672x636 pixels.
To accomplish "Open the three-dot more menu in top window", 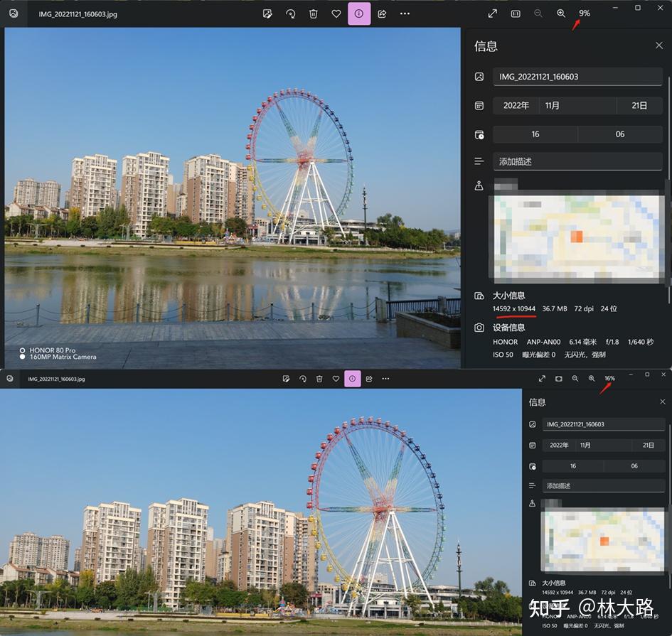I will [405, 14].
